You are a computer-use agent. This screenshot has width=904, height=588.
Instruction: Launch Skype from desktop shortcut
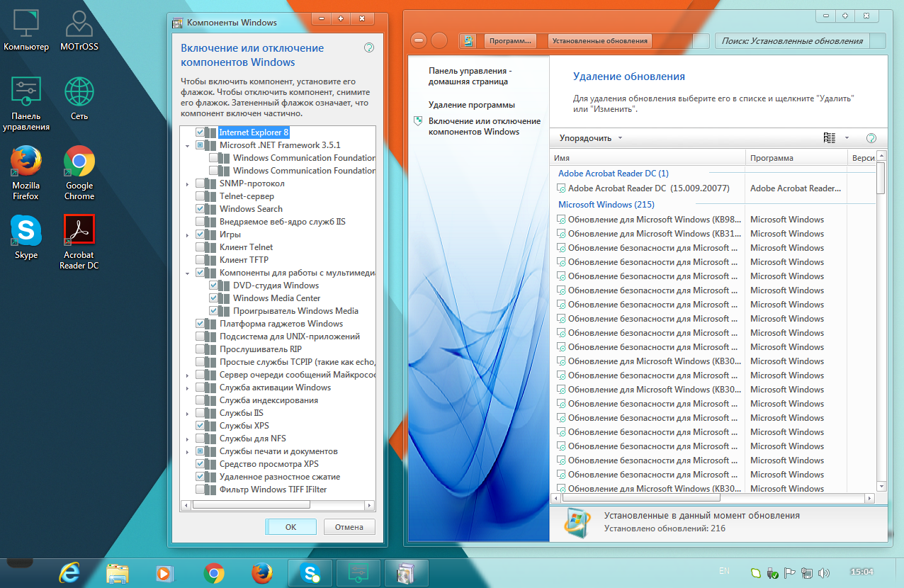click(x=26, y=237)
